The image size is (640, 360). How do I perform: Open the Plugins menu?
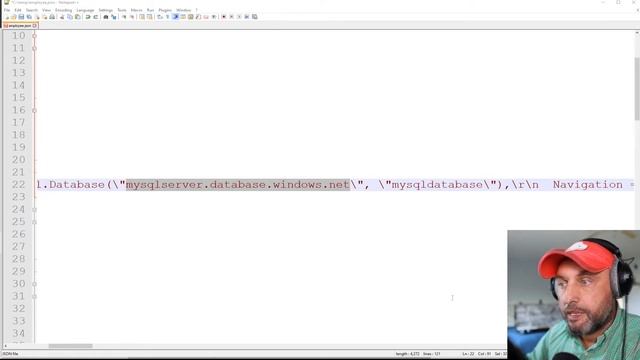point(165,10)
